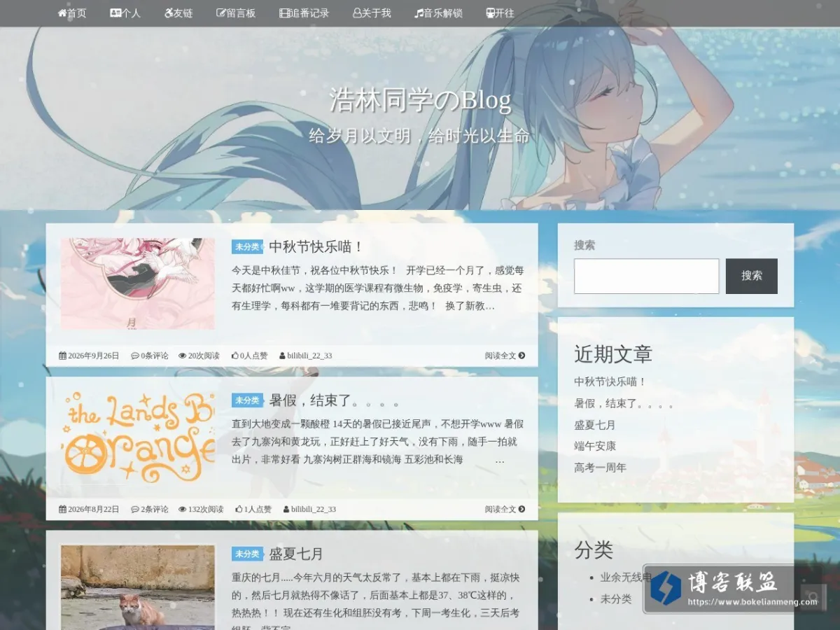
Task: Click the comment icon beside 2条评论
Action: (x=135, y=509)
